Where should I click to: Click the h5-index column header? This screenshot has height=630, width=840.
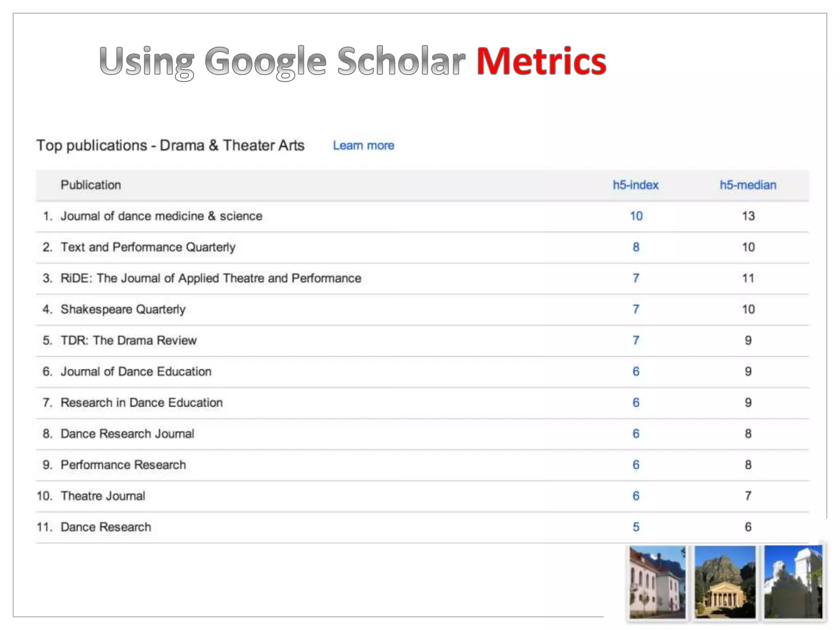(x=635, y=185)
